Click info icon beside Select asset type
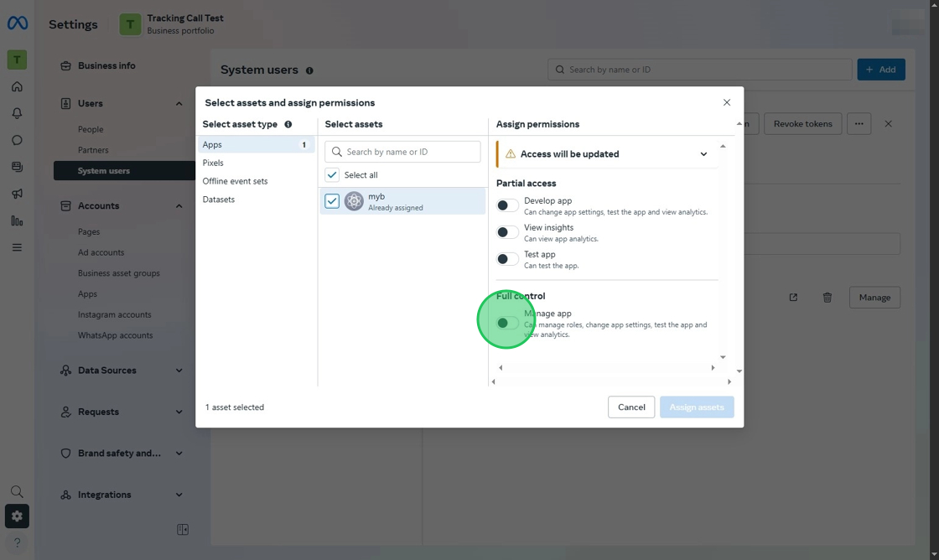This screenshot has width=939, height=560. pos(288,125)
